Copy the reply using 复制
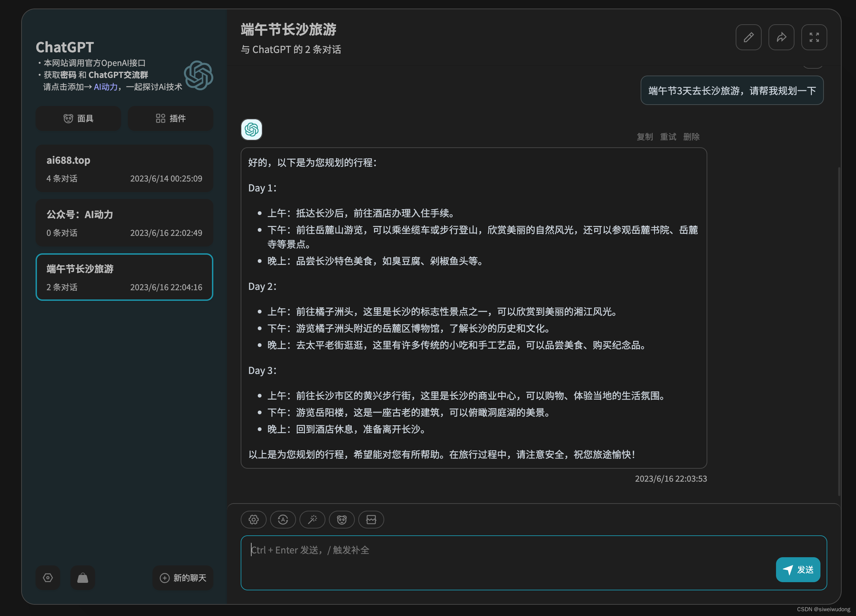The width and height of the screenshot is (856, 616). 645,137
